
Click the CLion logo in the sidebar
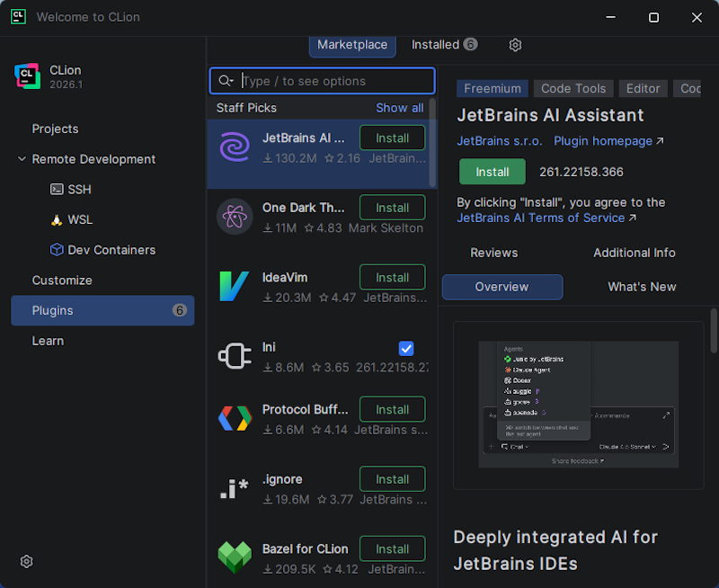[x=27, y=76]
